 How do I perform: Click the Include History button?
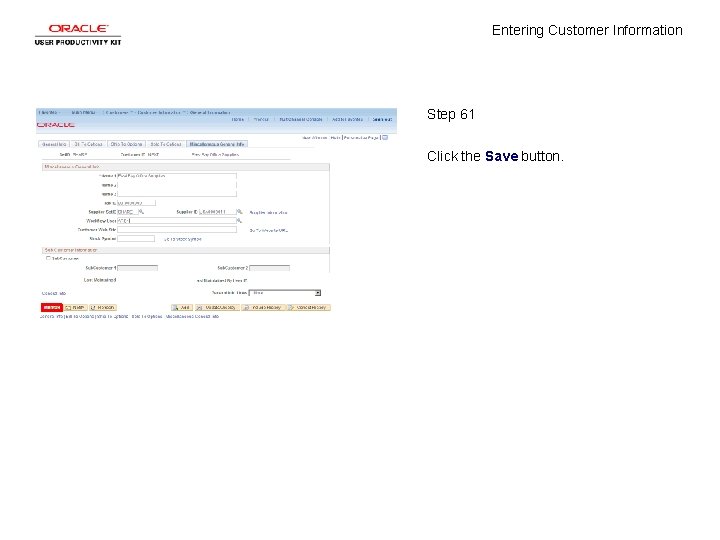(x=264, y=307)
